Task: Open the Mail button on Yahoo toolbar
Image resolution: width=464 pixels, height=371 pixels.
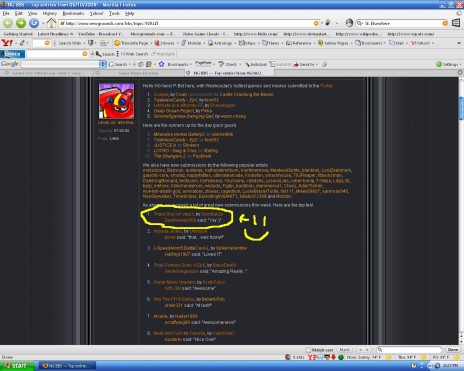Action: (x=396, y=43)
